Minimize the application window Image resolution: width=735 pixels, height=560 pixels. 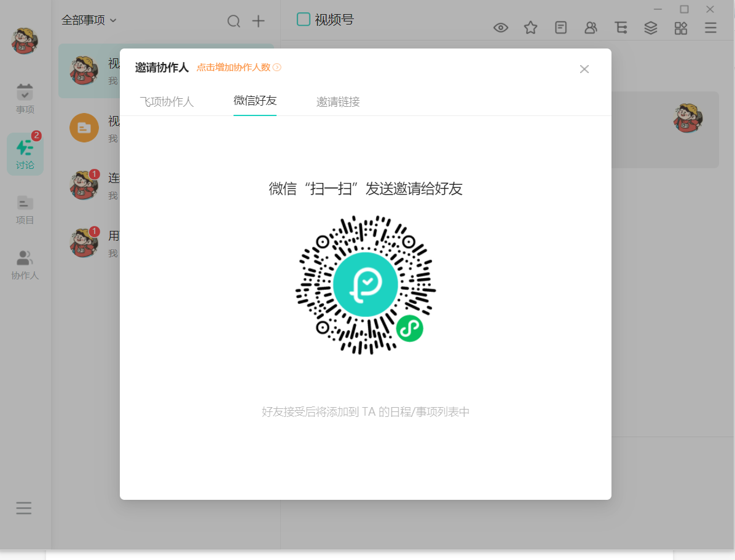[658, 9]
